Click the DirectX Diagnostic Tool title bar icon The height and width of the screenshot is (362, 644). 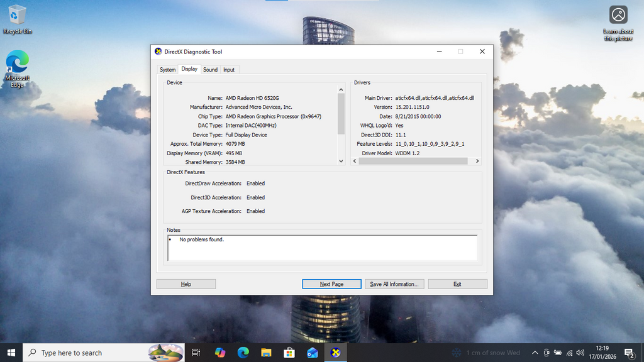click(158, 52)
